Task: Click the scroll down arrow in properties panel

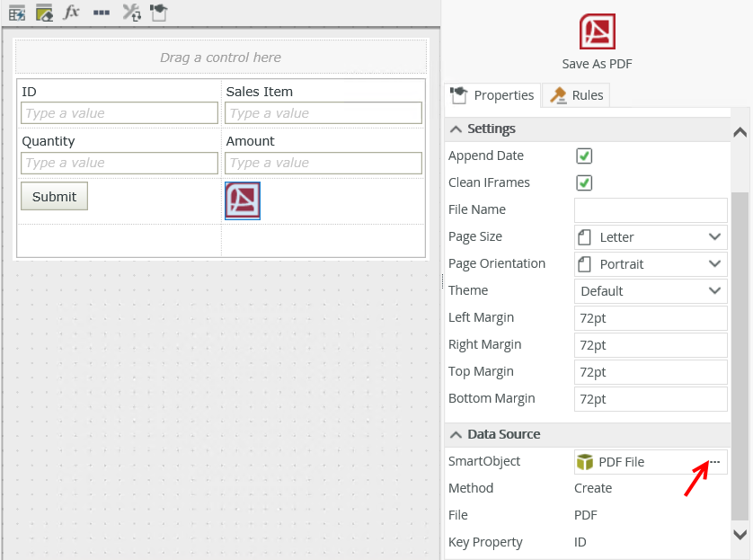Action: pyautogui.click(x=740, y=534)
